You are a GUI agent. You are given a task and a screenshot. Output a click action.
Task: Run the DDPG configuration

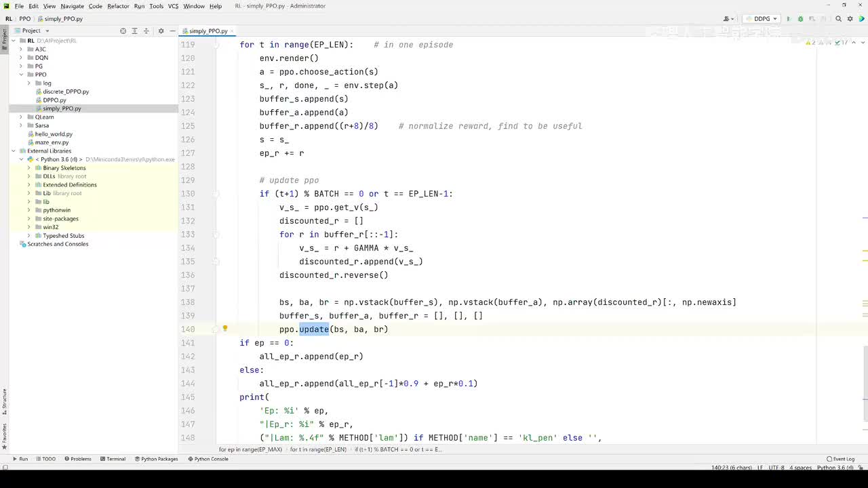789,19
